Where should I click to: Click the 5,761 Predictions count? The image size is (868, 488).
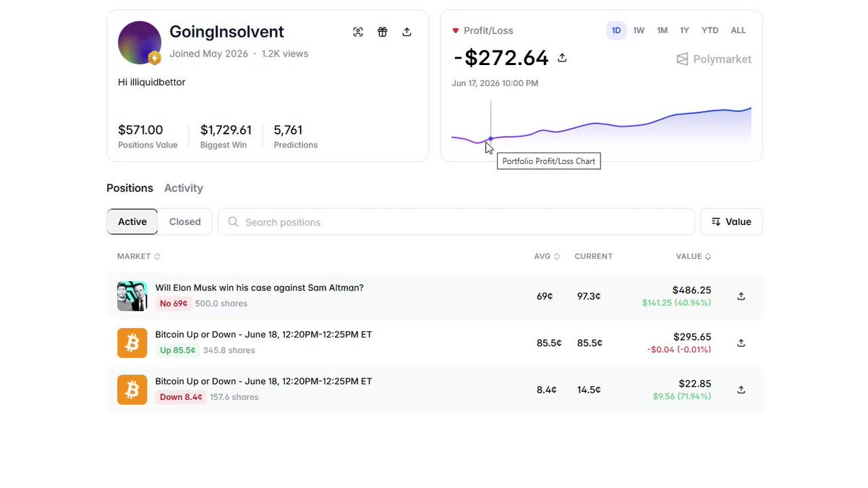click(x=288, y=130)
